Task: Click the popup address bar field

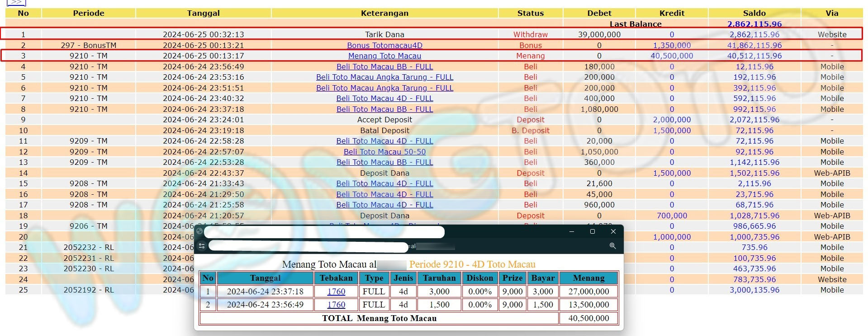Action: point(308,246)
